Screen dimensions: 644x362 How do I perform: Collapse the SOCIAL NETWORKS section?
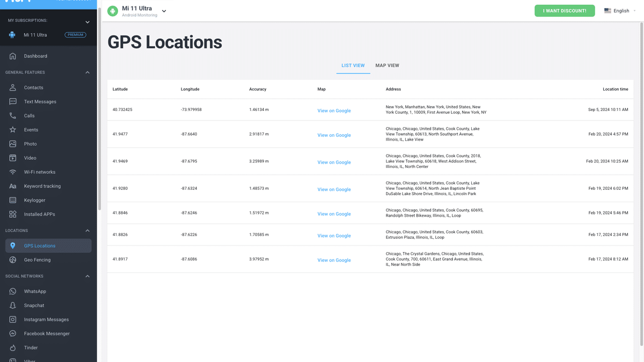point(87,276)
